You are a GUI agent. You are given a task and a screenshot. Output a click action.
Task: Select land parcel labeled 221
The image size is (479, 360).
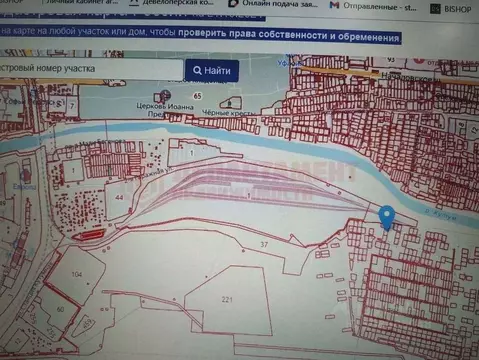227,300
